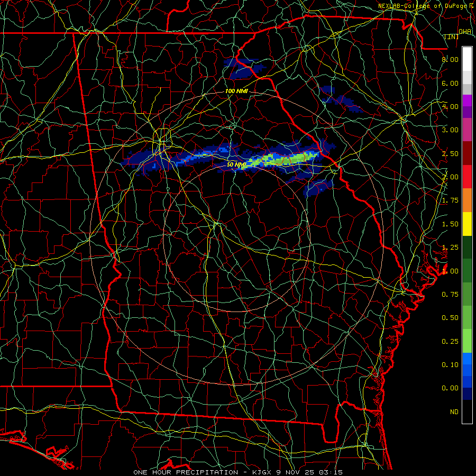The height and width of the screenshot is (476, 476).
Task: Click the 0.50 legend value
Action: pyautogui.click(x=450, y=318)
